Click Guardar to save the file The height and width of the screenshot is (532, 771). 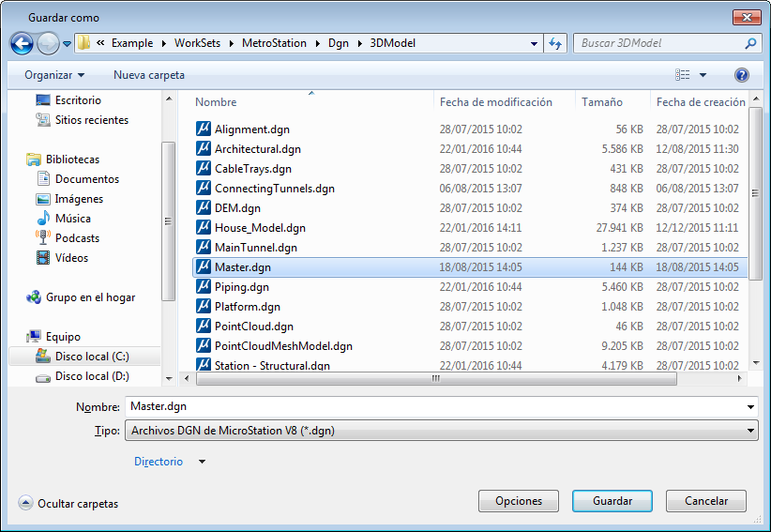[612, 501]
